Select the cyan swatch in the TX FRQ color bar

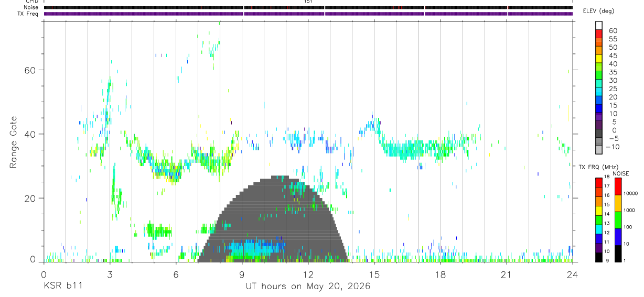[599, 229]
